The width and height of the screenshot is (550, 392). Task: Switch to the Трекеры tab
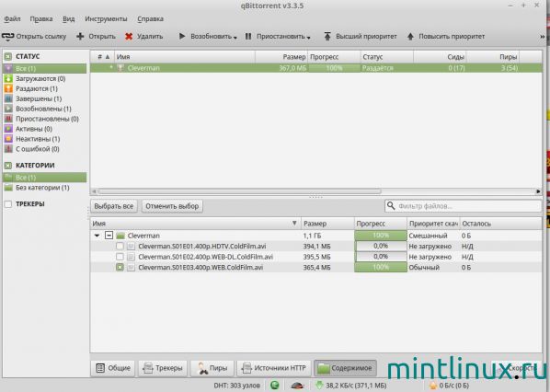point(163,368)
